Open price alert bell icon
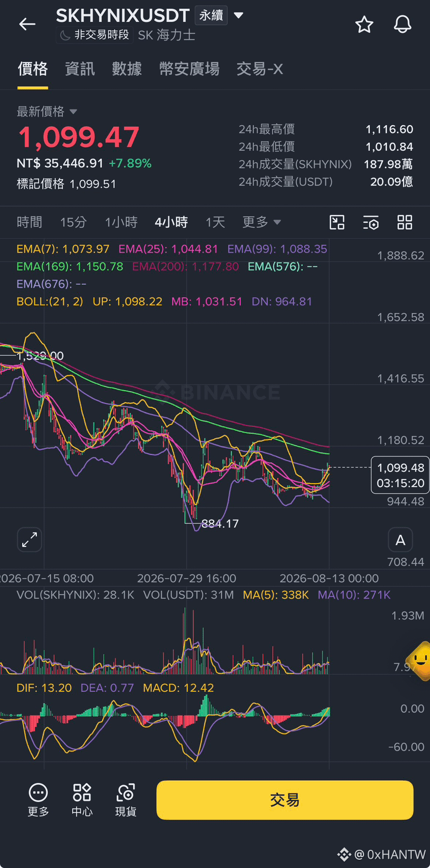430x868 pixels. coord(402,24)
